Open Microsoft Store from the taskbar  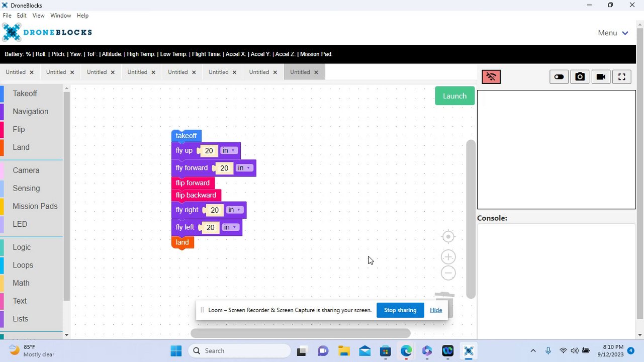tap(385, 351)
